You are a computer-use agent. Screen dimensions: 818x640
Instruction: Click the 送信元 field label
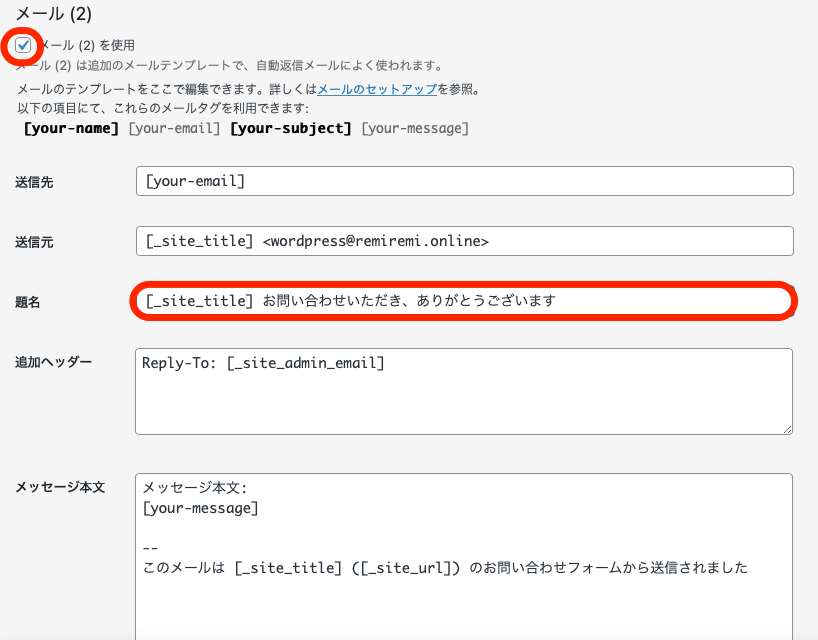click(x=34, y=242)
